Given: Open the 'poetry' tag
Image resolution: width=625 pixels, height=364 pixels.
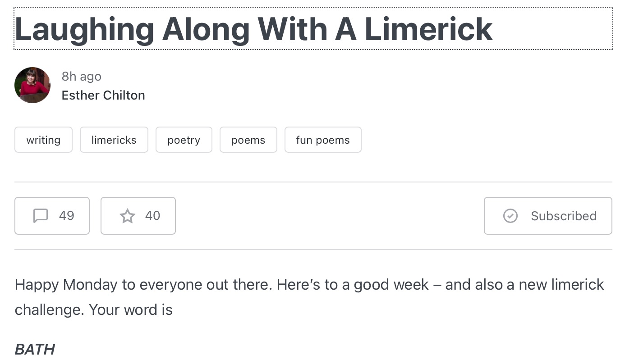Looking at the screenshot, I should 184,140.
